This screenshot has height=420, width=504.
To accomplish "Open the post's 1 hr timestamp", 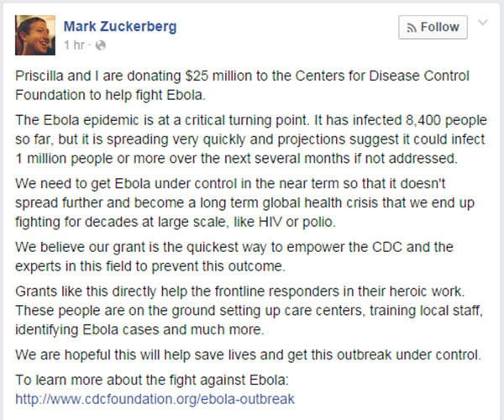I will pos(74,45).
